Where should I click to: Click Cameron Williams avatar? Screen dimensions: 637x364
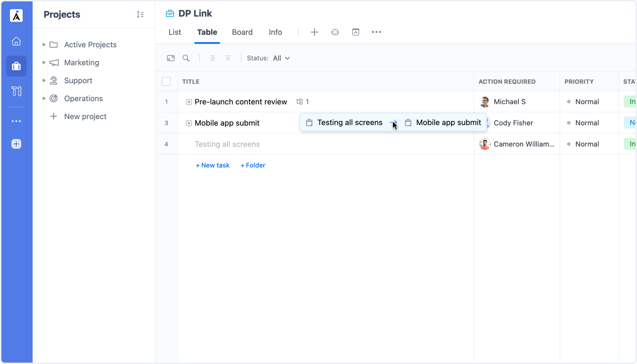485,144
